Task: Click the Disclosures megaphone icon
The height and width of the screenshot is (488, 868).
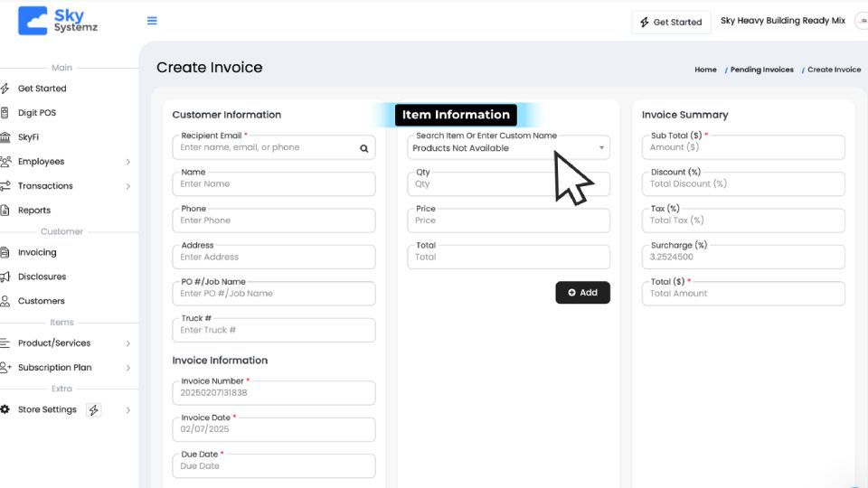Action: tap(5, 277)
